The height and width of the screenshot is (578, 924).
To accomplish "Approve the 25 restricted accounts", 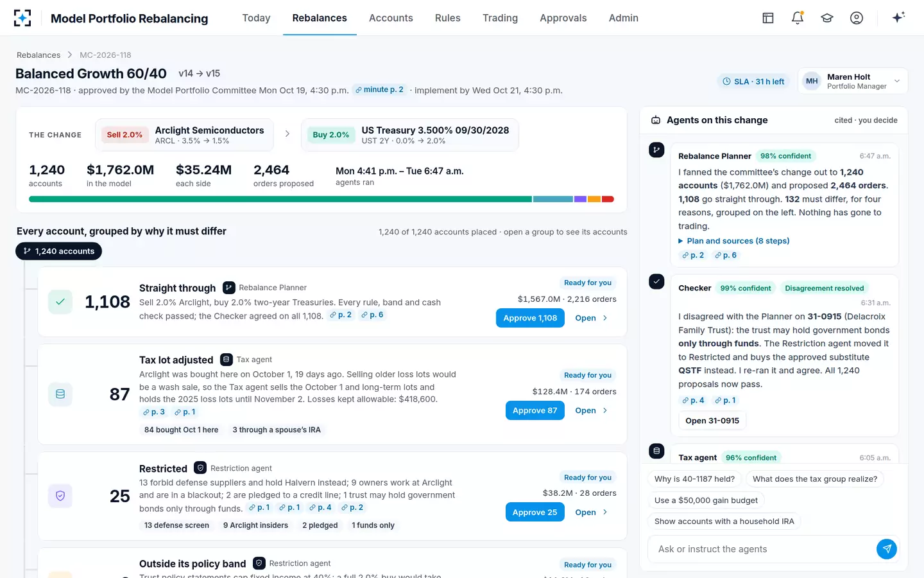I will 535,512.
